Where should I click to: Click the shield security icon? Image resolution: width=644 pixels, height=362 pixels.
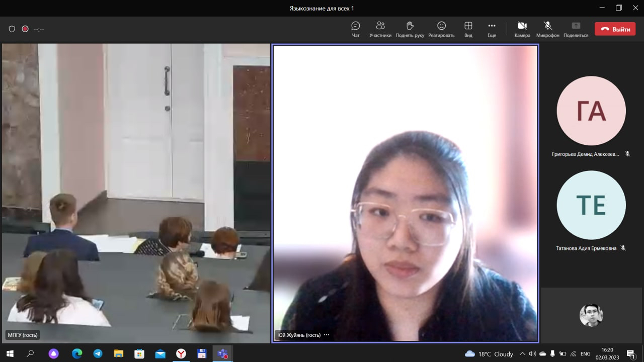point(12,29)
